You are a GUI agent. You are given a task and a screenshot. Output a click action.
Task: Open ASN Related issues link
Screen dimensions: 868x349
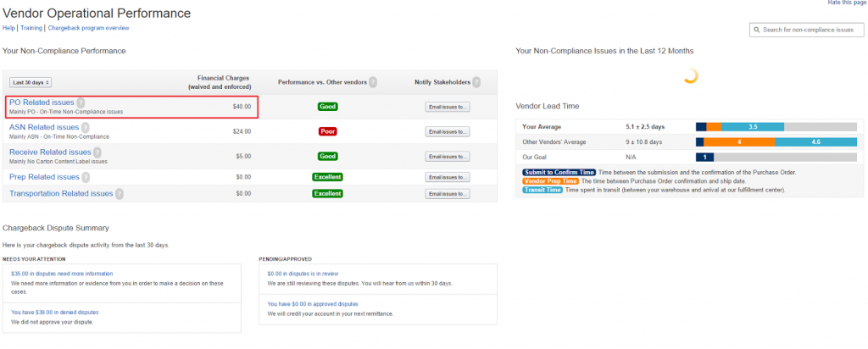(x=44, y=128)
